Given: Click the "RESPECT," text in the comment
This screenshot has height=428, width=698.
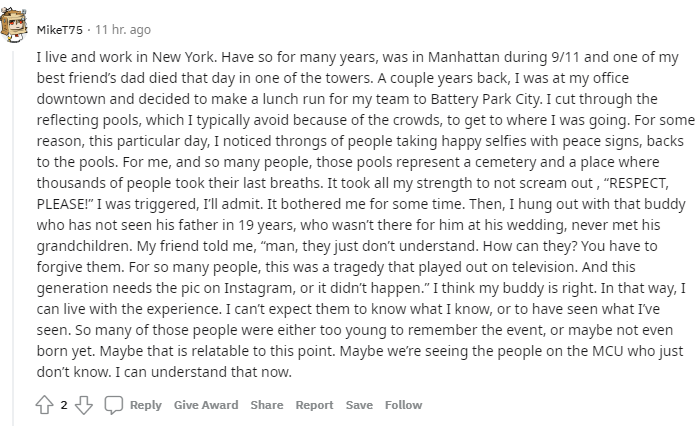Looking at the screenshot, I should point(638,183).
